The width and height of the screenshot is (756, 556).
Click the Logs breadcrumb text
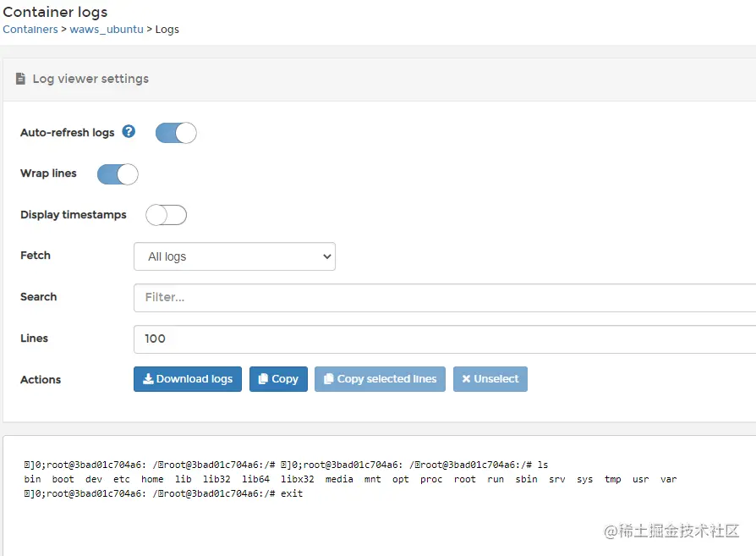167,30
